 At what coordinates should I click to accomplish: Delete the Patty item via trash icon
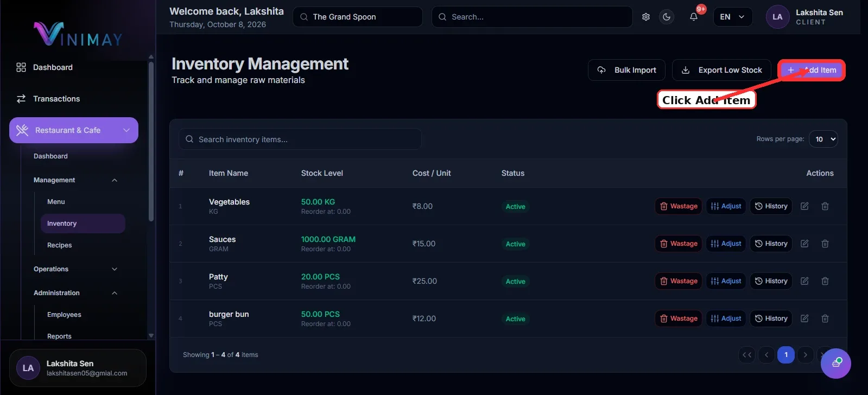pyautogui.click(x=825, y=281)
